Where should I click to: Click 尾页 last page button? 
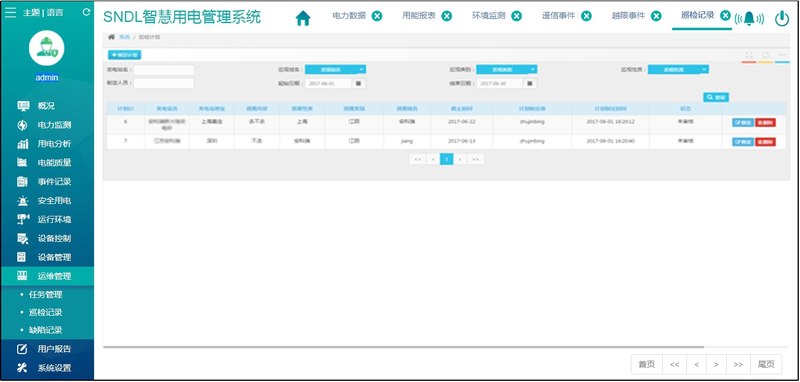coord(766,364)
